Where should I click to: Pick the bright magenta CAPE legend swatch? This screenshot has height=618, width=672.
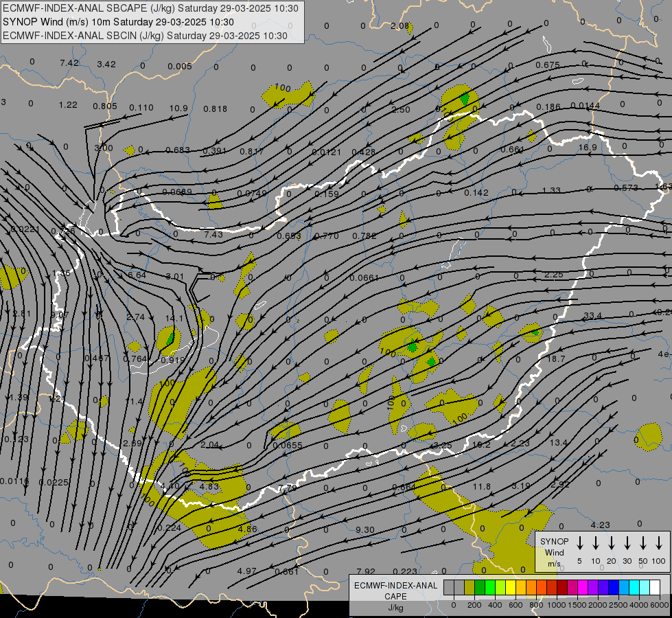click(x=583, y=588)
